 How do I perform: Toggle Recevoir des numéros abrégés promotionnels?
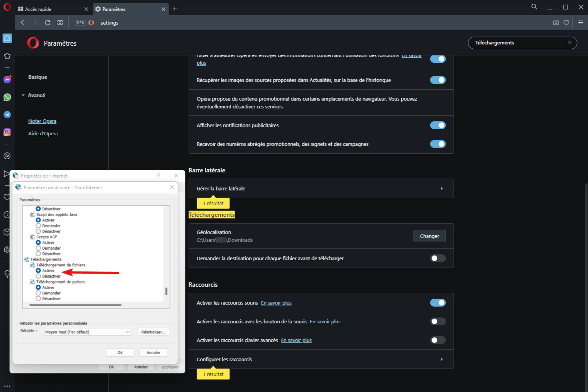[x=438, y=144]
